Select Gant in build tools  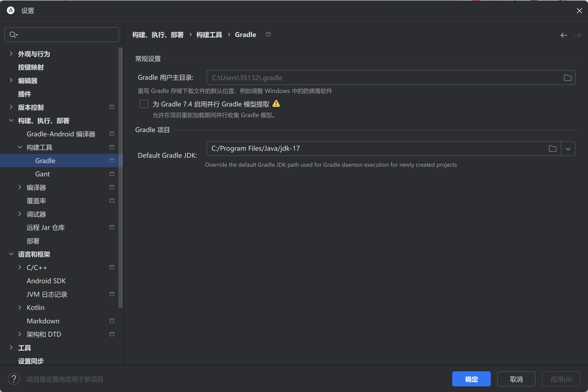coord(43,174)
